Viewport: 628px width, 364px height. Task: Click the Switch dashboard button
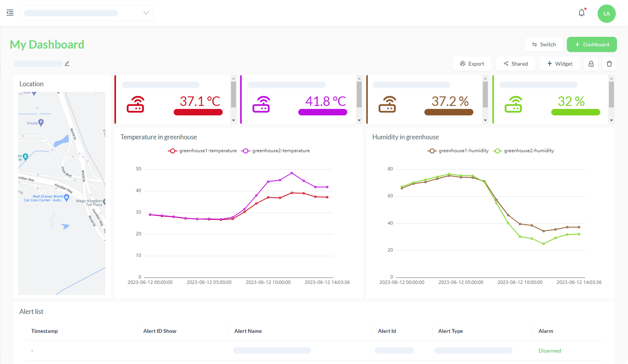(544, 44)
